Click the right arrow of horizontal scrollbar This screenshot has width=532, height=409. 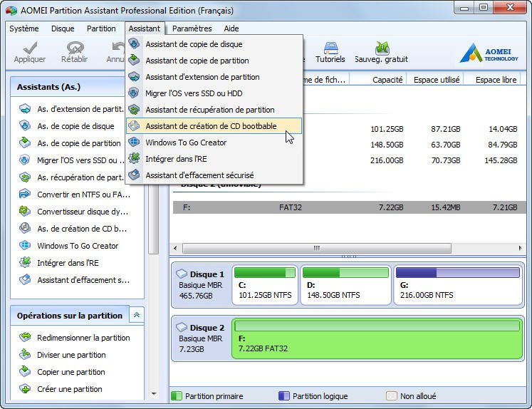click(520, 248)
